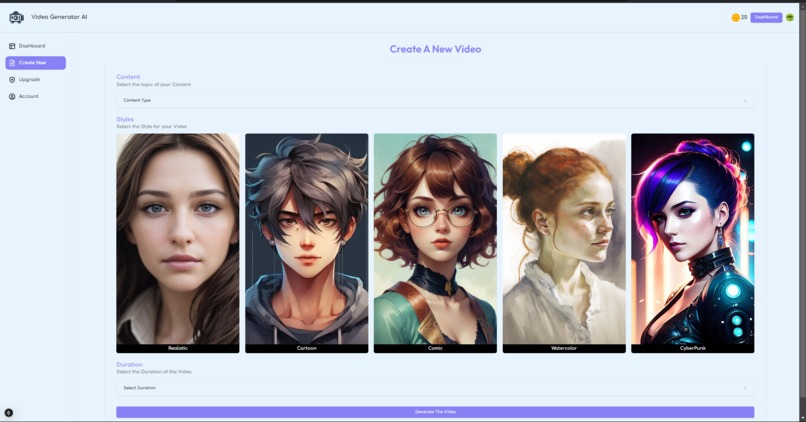Click the Video Generator AI title

tap(59, 17)
